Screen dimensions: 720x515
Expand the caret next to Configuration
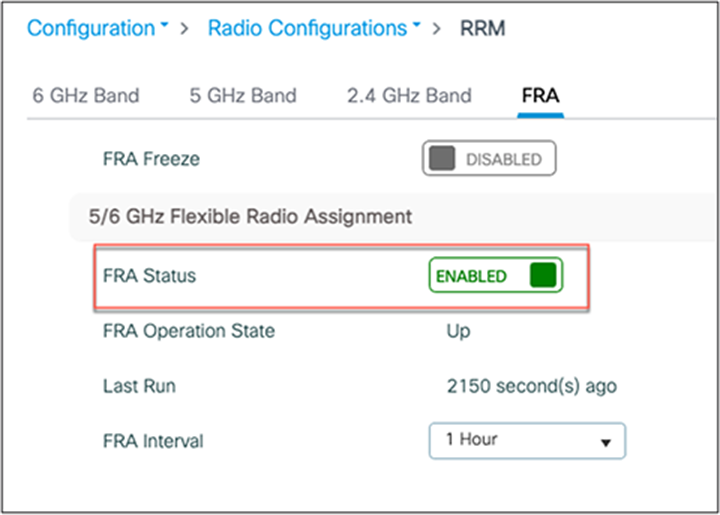click(x=162, y=25)
